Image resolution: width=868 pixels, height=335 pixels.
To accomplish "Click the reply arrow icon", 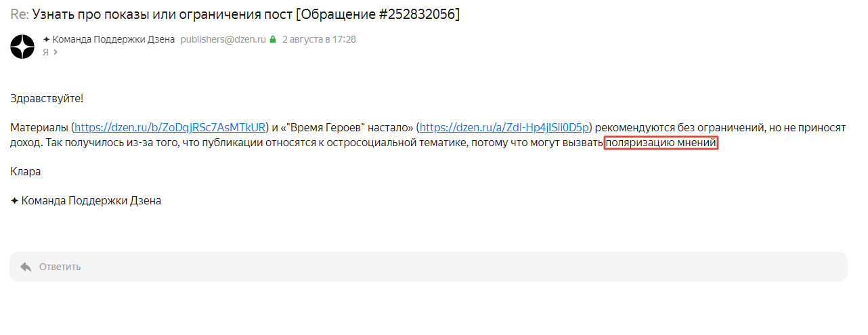I will 26,267.
